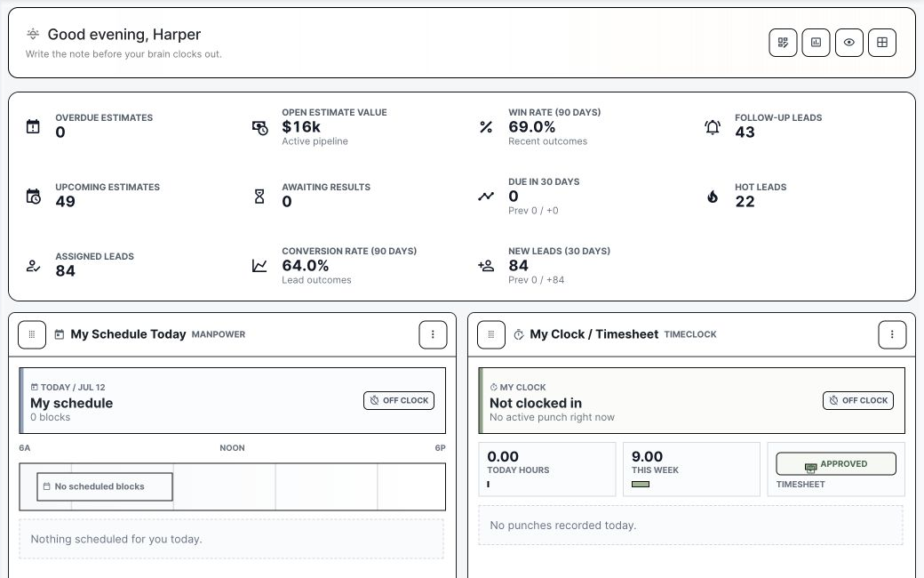Viewport: 924px width, 578px height.
Task: Open My Schedule Today three-dot options menu
Action: click(433, 334)
